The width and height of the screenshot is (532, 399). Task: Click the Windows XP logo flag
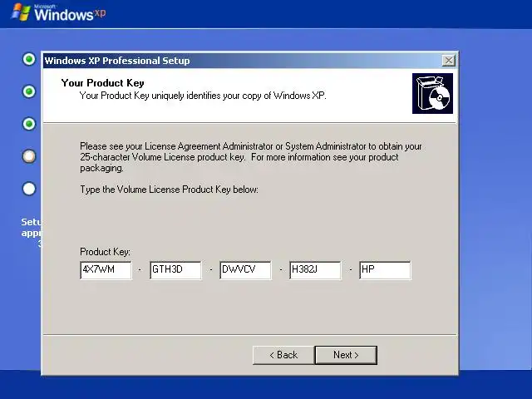point(21,12)
